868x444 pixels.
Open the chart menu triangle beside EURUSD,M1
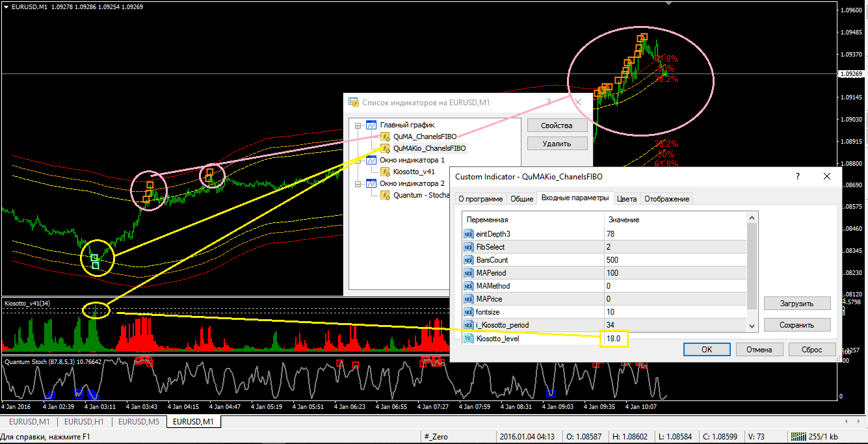click(x=6, y=7)
